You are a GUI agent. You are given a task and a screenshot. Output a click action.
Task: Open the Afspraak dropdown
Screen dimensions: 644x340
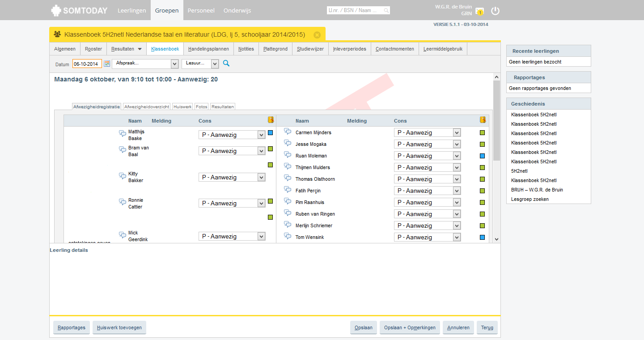(145, 64)
